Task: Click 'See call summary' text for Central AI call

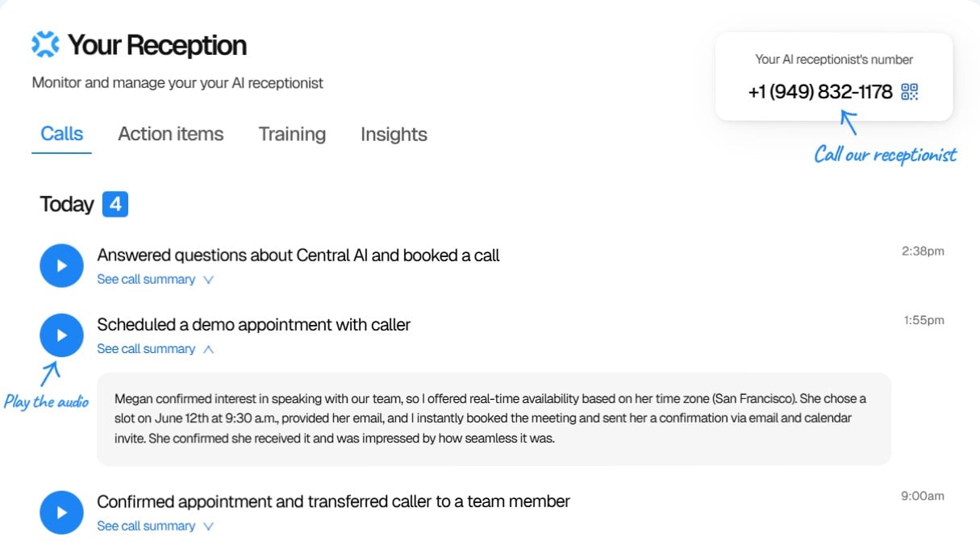Action: [146, 280]
